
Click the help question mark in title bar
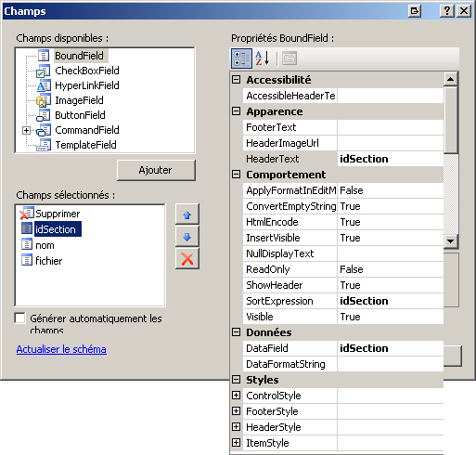click(447, 11)
